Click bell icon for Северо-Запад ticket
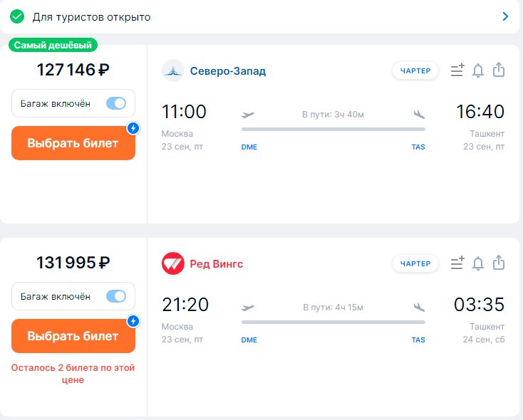 point(478,70)
